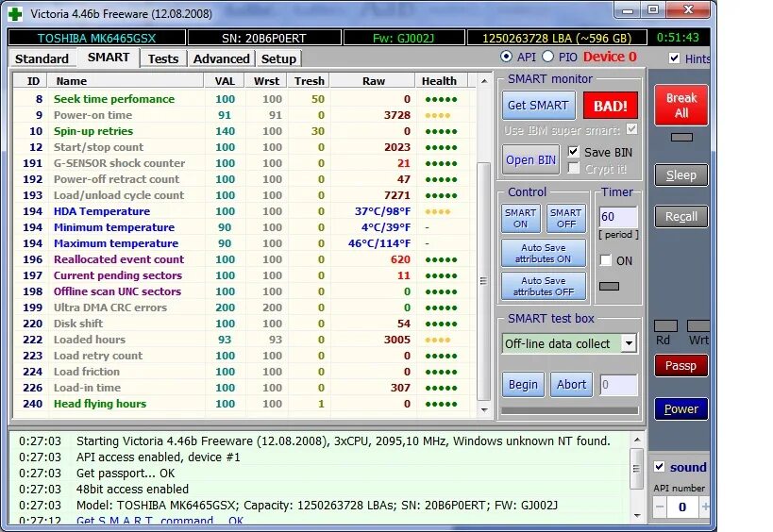This screenshot has width=773, height=532.
Task: Click the blue Power button
Action: click(681, 408)
